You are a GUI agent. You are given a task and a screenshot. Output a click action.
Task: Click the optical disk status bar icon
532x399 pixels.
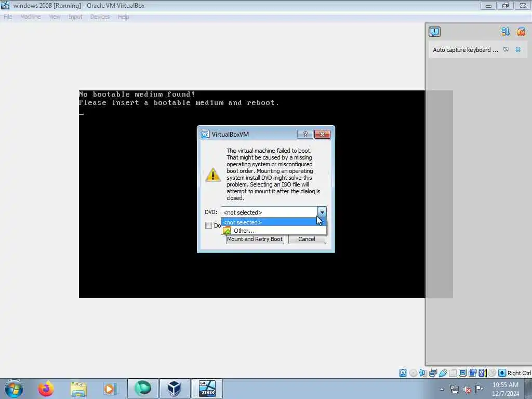tap(413, 373)
